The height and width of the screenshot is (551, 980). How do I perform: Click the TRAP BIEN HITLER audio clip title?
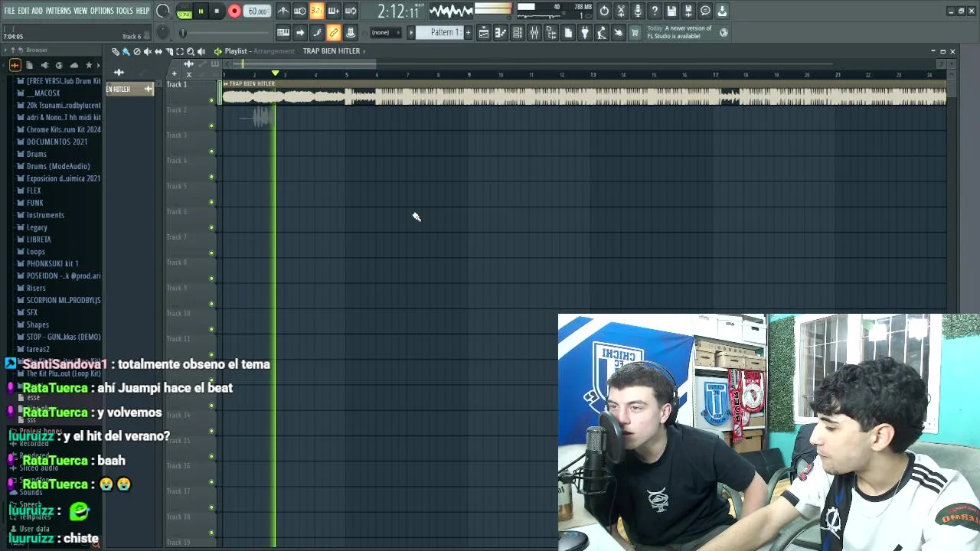tap(252, 83)
